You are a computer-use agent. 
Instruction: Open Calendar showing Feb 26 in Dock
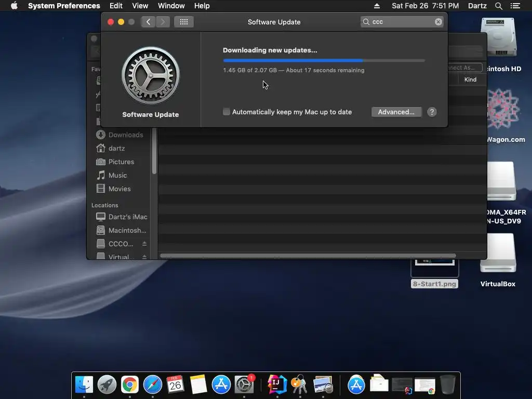pyautogui.click(x=176, y=385)
